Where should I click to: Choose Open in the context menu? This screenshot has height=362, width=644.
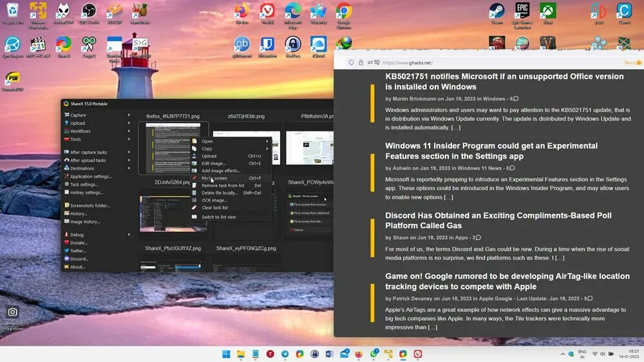click(231, 141)
